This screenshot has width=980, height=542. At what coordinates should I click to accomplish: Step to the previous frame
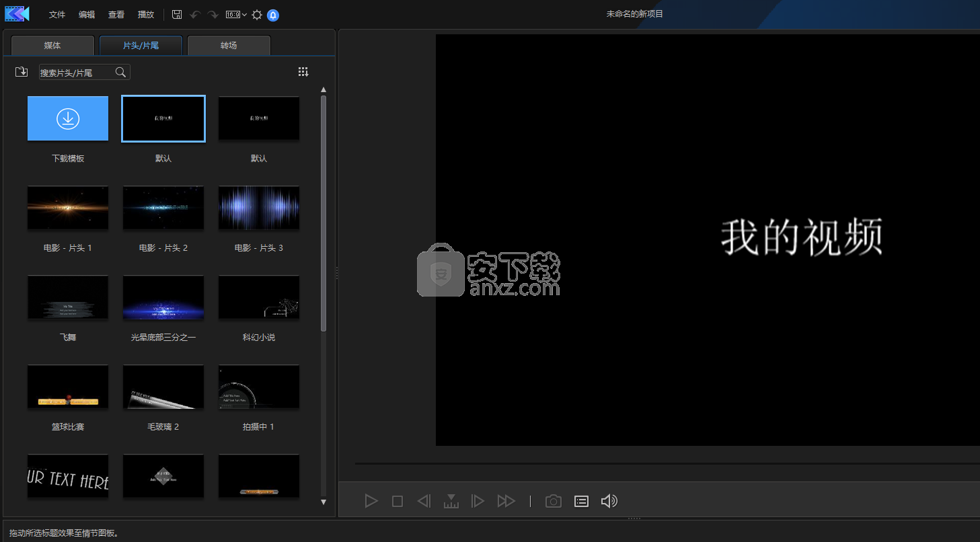[424, 501]
